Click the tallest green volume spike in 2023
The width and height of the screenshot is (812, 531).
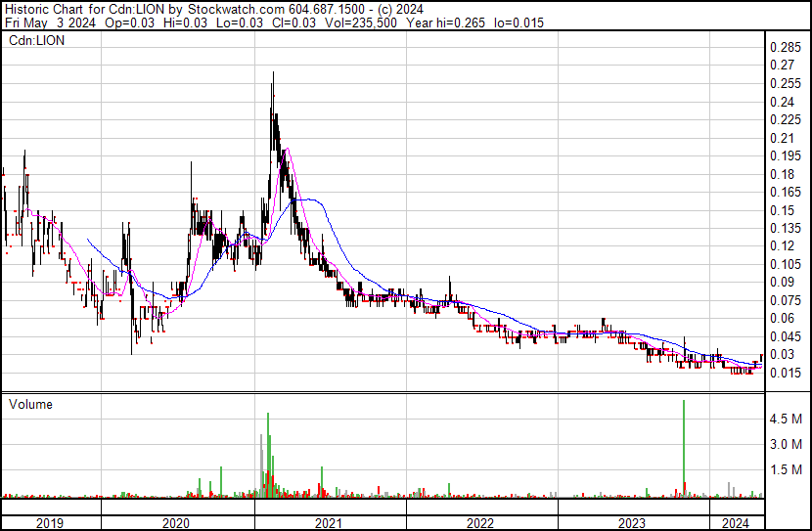[684, 448]
